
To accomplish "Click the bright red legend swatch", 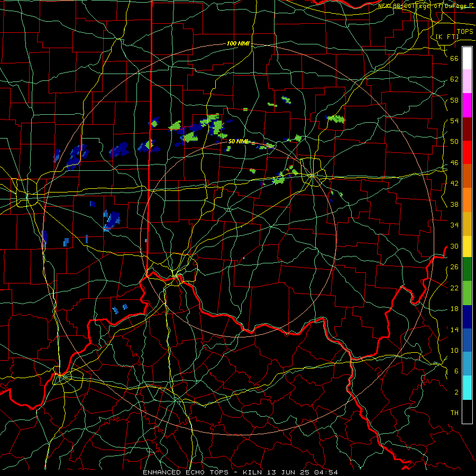I will [467, 152].
